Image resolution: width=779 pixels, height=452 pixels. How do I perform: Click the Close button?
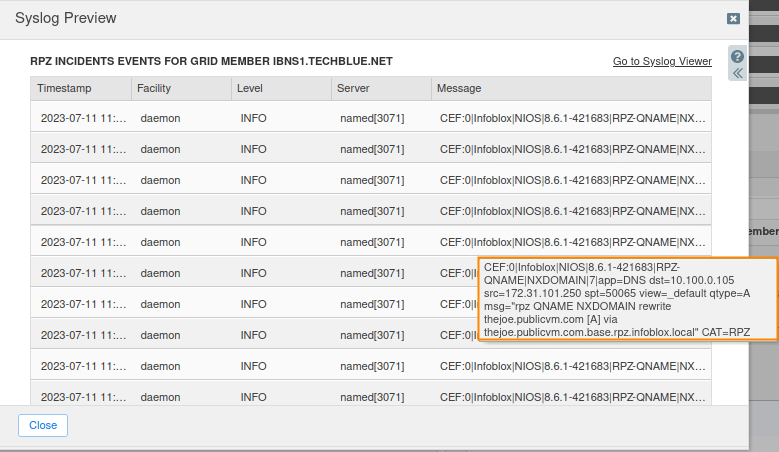click(x=43, y=425)
